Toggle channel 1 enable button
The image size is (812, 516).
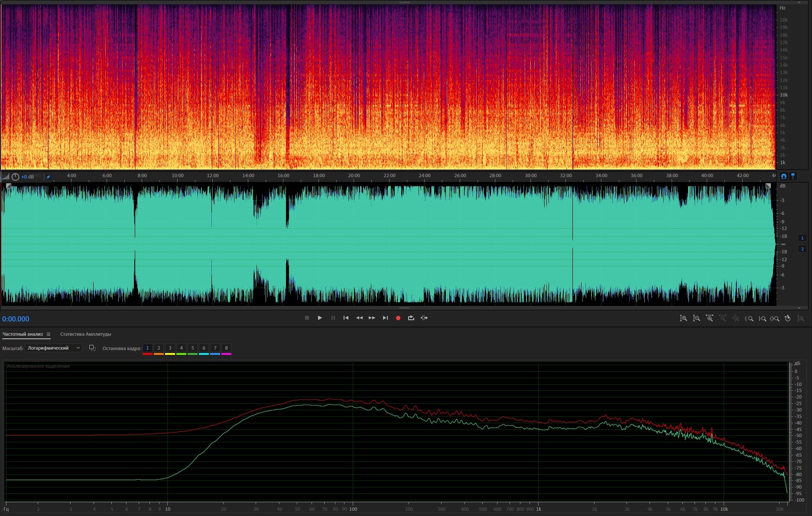[802, 238]
